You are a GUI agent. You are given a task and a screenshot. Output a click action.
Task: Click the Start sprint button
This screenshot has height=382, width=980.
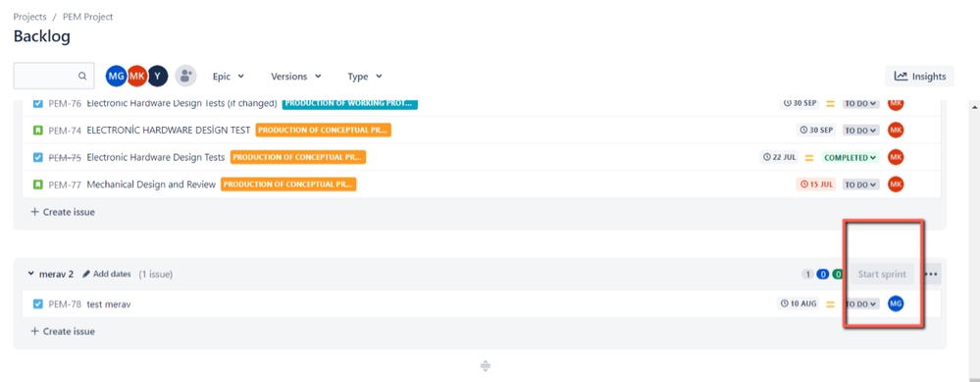[882, 274]
